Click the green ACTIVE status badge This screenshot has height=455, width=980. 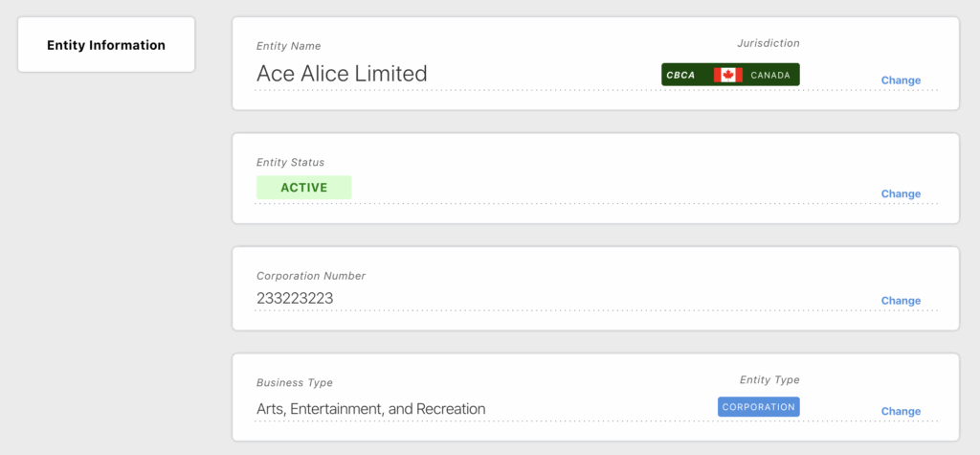303,188
